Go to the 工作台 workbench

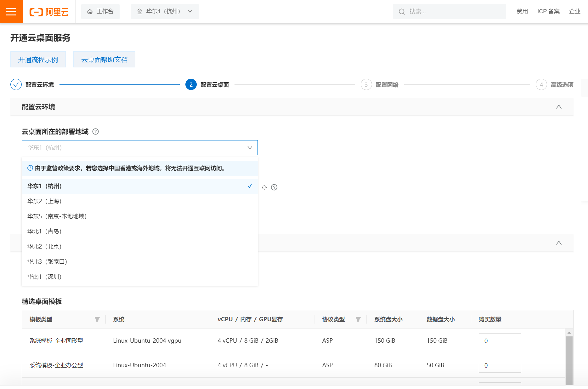pos(100,12)
